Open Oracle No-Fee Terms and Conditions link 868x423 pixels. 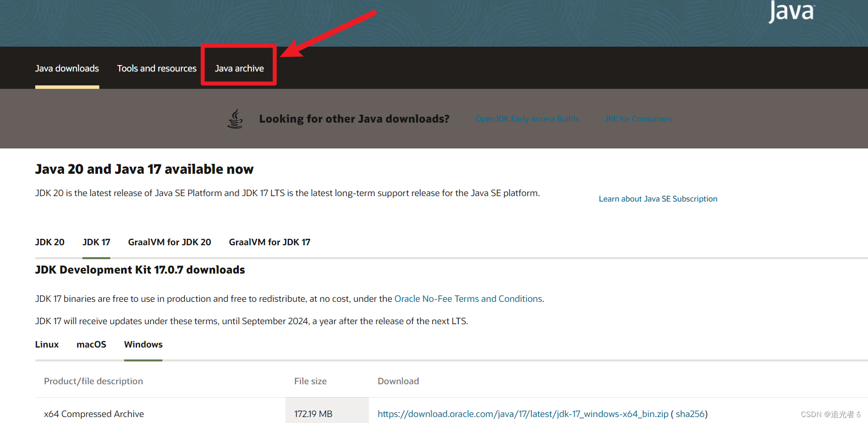468,299
